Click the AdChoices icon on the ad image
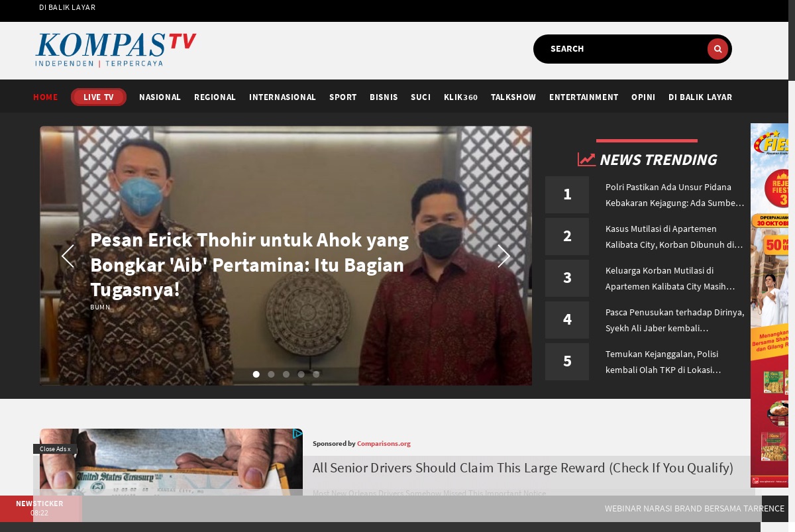 (x=297, y=433)
